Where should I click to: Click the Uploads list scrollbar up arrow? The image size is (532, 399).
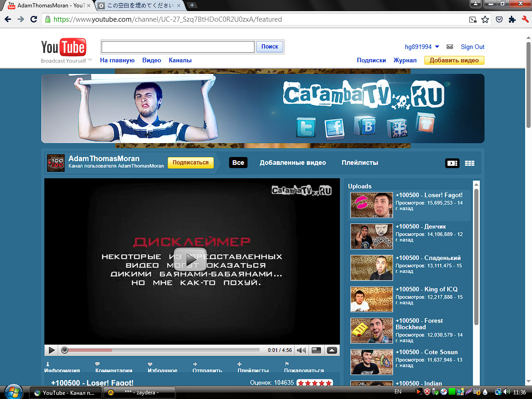[x=476, y=185]
